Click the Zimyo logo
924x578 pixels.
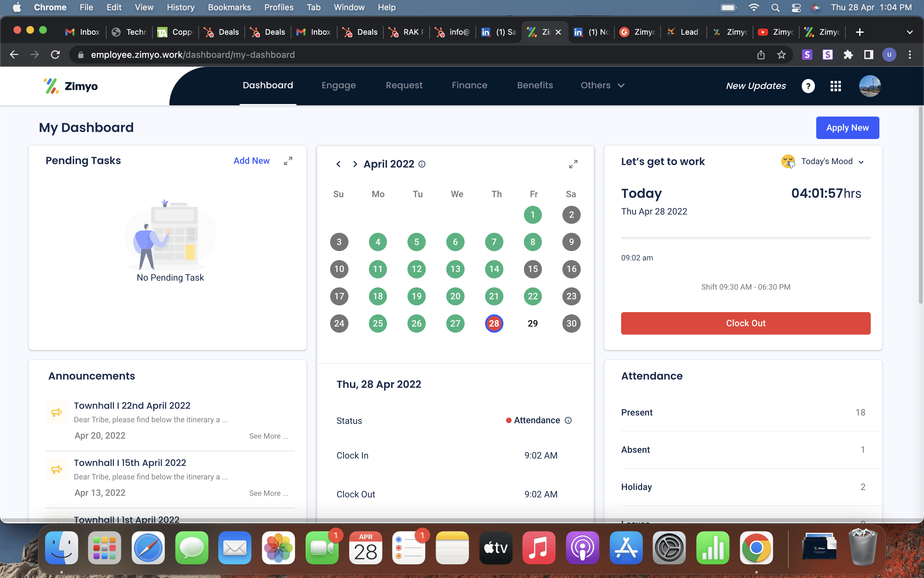pos(71,86)
